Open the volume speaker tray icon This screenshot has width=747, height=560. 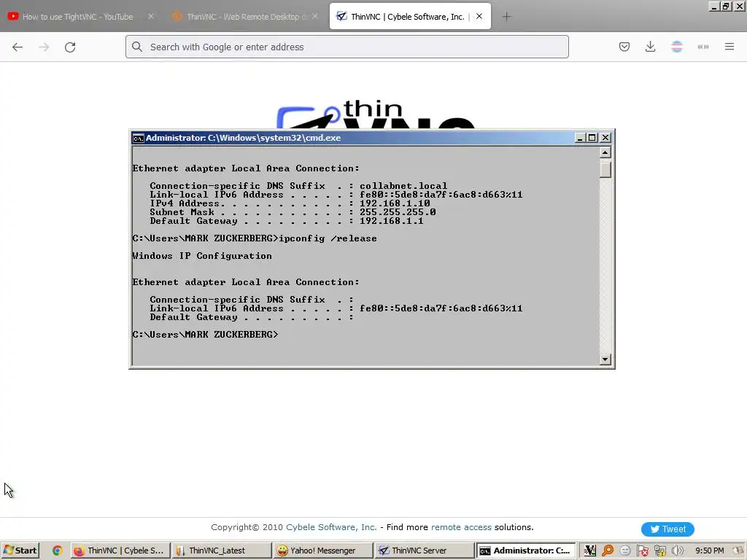point(677,551)
